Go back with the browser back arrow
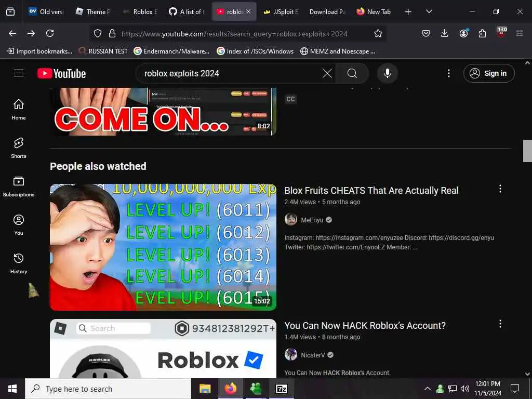 click(12, 33)
